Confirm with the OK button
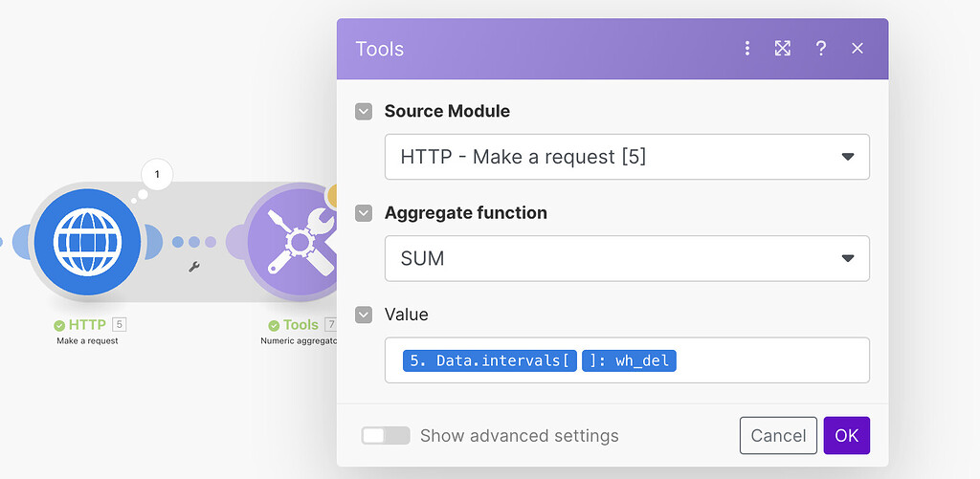The height and width of the screenshot is (479, 980). click(x=846, y=435)
